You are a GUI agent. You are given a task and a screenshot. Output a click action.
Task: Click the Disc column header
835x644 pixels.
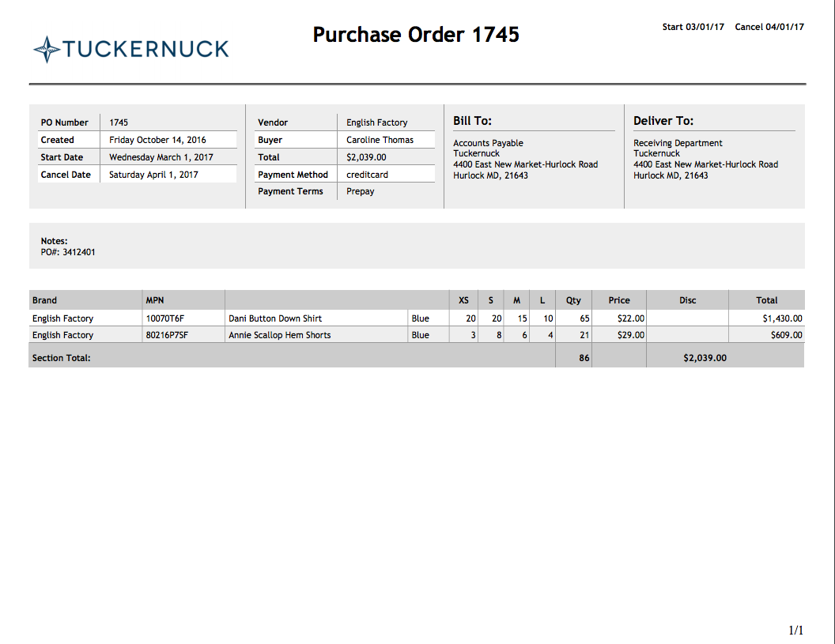(687, 300)
